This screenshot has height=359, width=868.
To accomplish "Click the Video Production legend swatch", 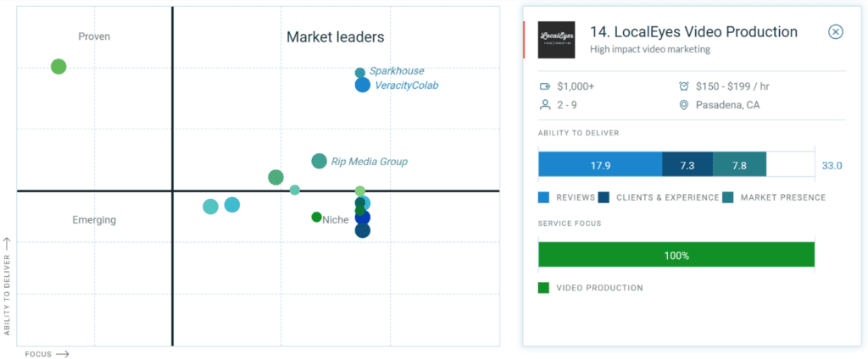I will (543, 288).
